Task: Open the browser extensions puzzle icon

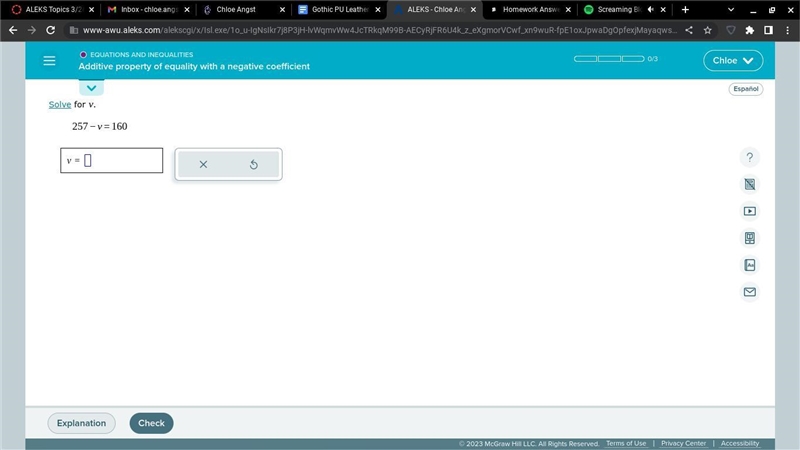Action: pyautogui.click(x=749, y=30)
